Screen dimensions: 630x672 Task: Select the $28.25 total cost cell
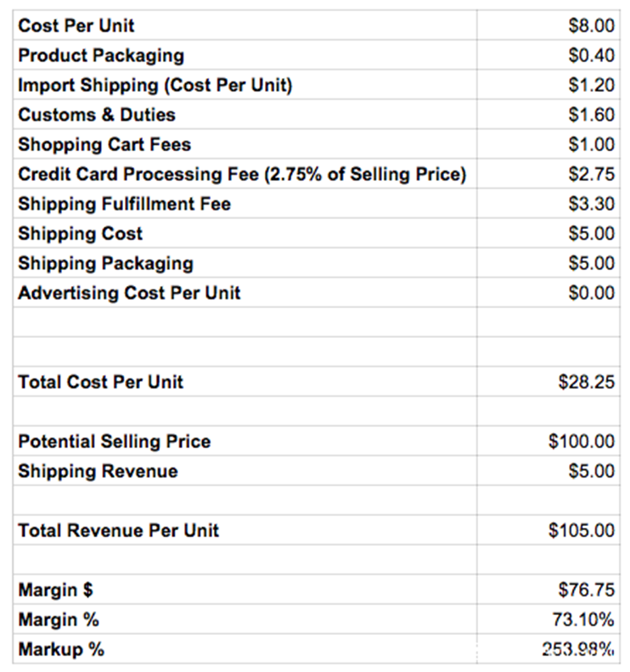coord(586,382)
